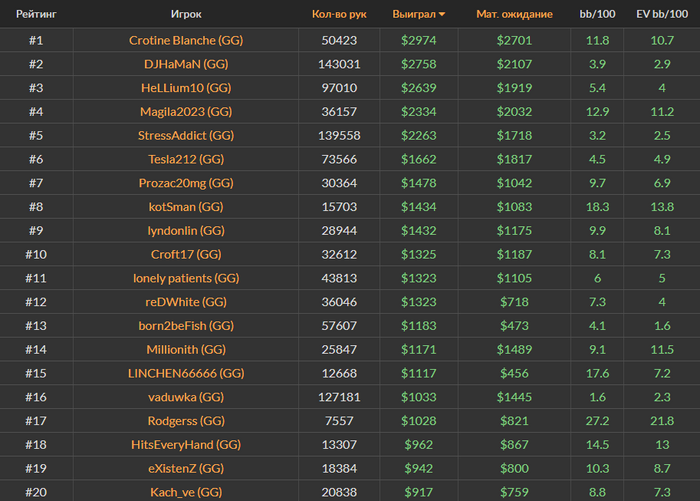This screenshot has height=501, width=700.
Task: View Tesla212 (GG) player details
Action: pyautogui.click(x=186, y=159)
